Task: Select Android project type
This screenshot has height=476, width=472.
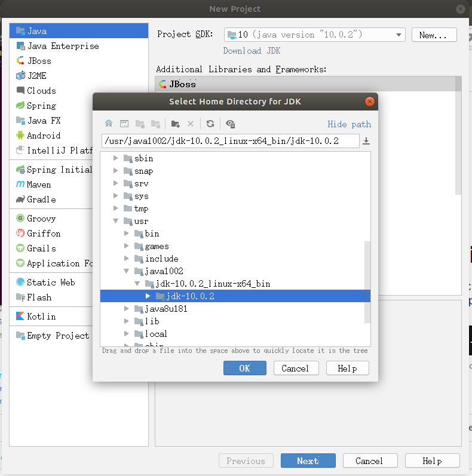Action: 51,135
